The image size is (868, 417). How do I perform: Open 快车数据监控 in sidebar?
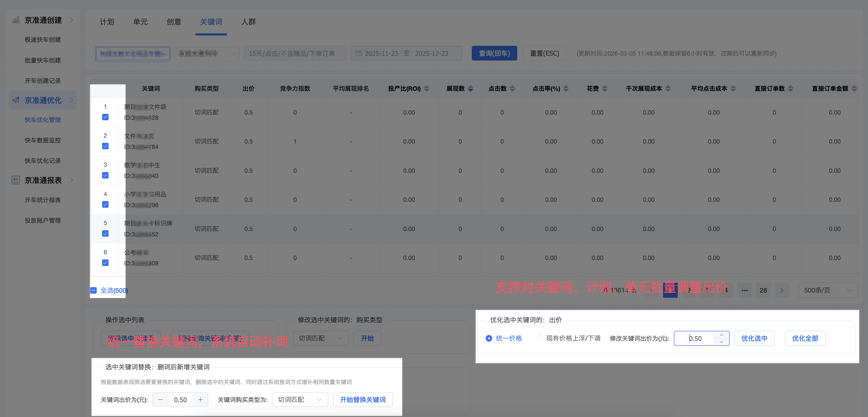pos(43,140)
